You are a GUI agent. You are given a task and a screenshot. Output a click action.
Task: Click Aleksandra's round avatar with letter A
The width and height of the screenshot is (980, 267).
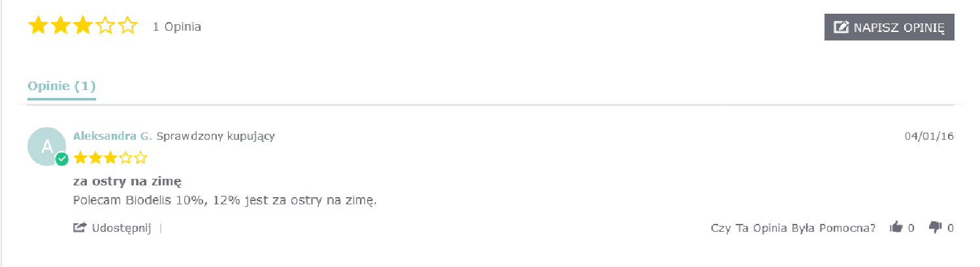coord(46,146)
